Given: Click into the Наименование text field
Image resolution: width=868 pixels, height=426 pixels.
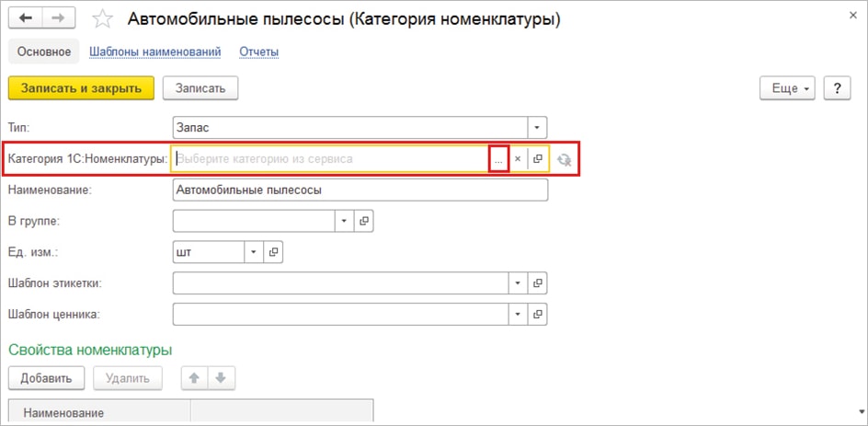Looking at the screenshot, I should (359, 190).
